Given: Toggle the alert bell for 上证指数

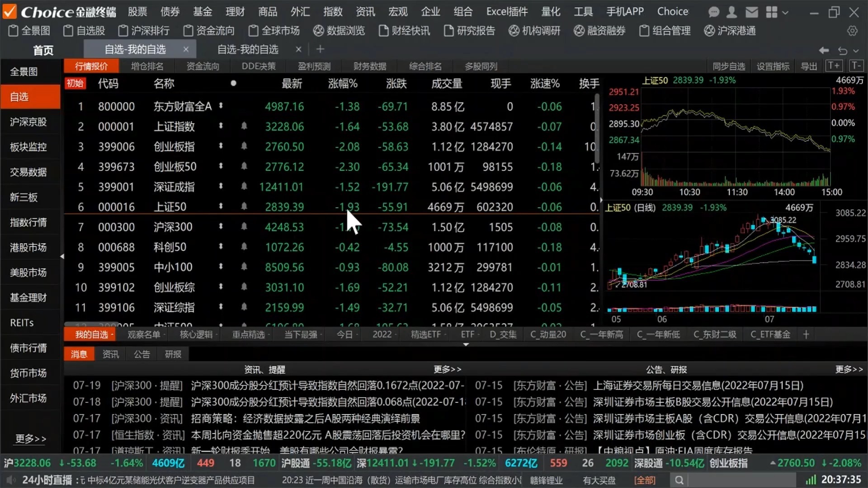Looking at the screenshot, I should click(x=244, y=126).
